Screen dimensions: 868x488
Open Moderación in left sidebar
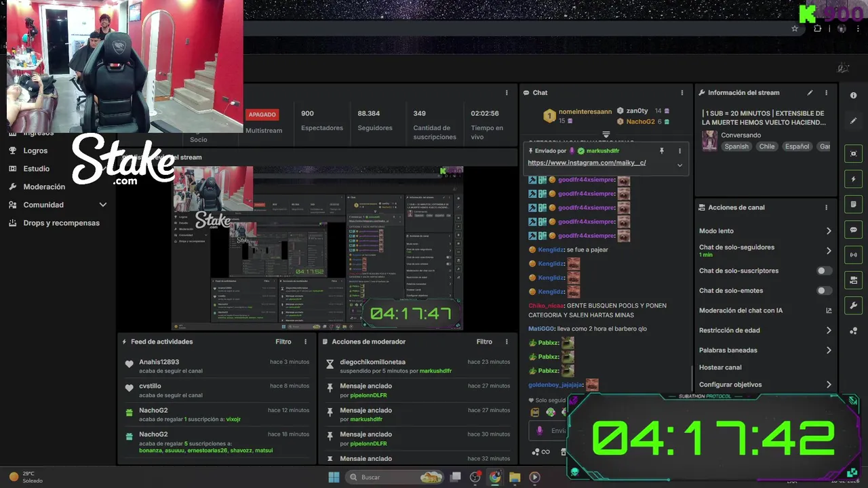[x=44, y=187]
